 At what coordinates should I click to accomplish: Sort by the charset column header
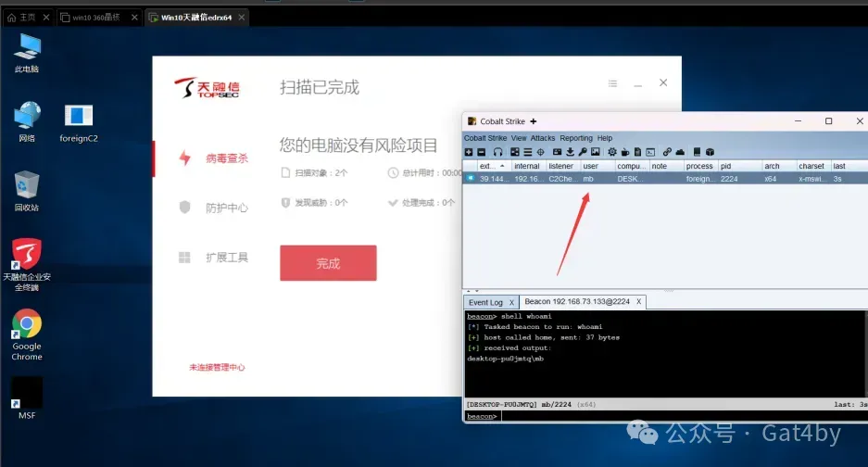click(x=813, y=166)
